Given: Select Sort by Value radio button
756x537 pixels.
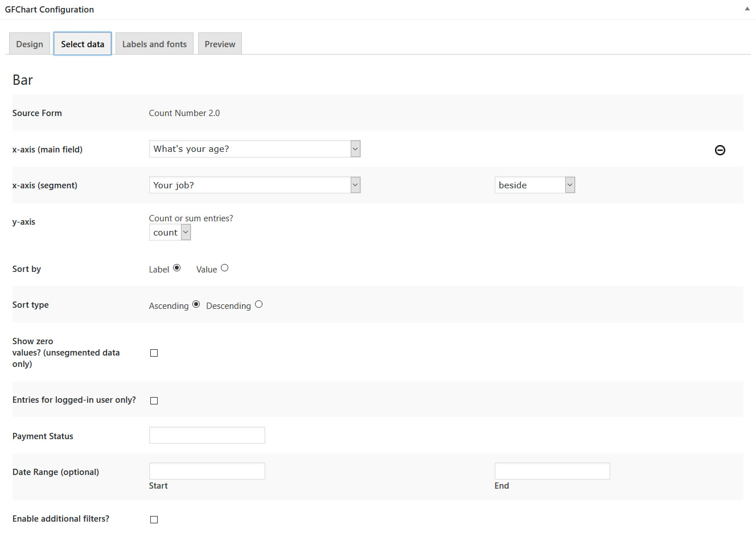Looking at the screenshot, I should (225, 268).
